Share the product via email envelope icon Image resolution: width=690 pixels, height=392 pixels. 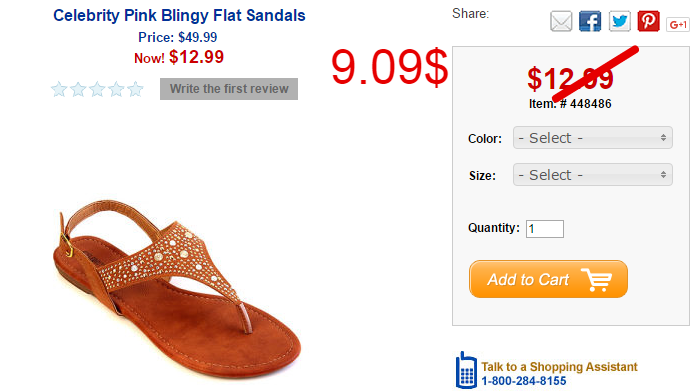(561, 21)
